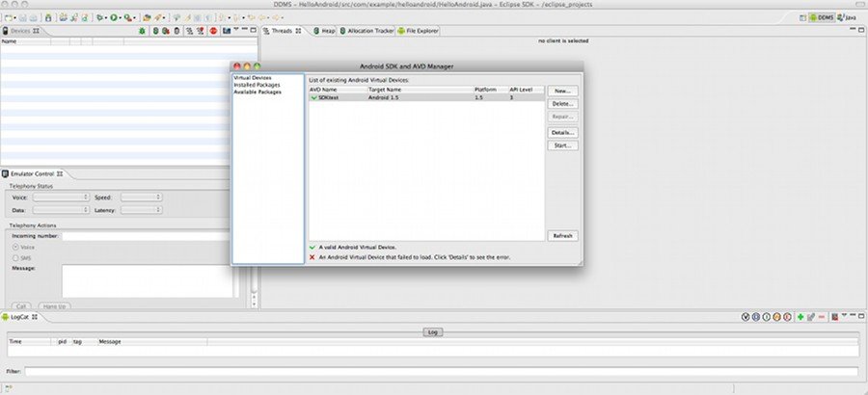
Task: Click the Open Perspective icon at top right
Action: click(x=802, y=17)
